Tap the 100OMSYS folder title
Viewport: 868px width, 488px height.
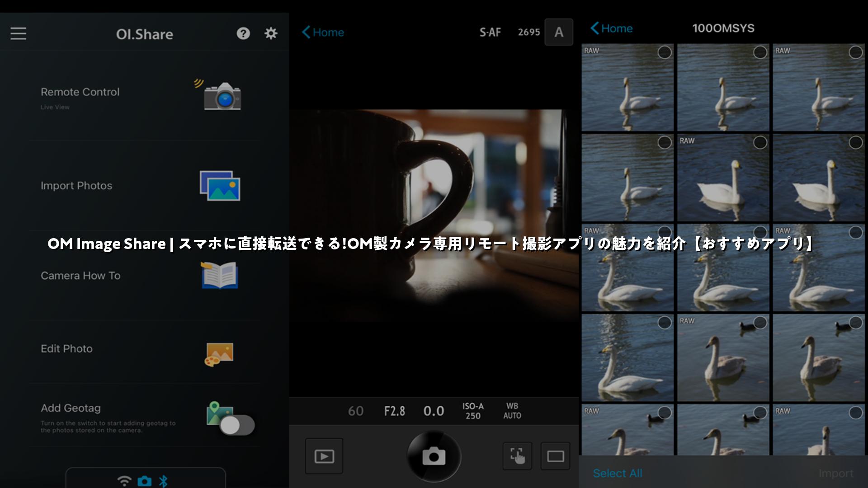tap(723, 28)
